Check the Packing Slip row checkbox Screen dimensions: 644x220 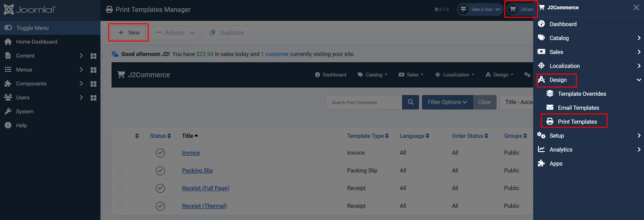pos(120,170)
